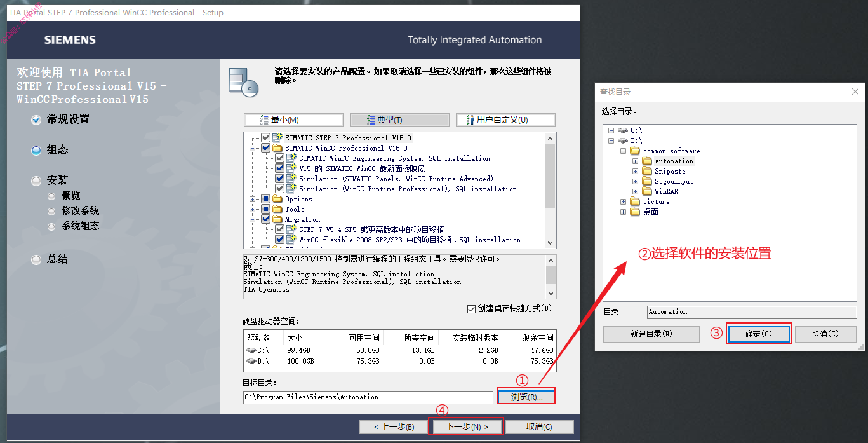868x443 pixels.
Task: Click the Tools folder icon in component tree
Action: [277, 209]
